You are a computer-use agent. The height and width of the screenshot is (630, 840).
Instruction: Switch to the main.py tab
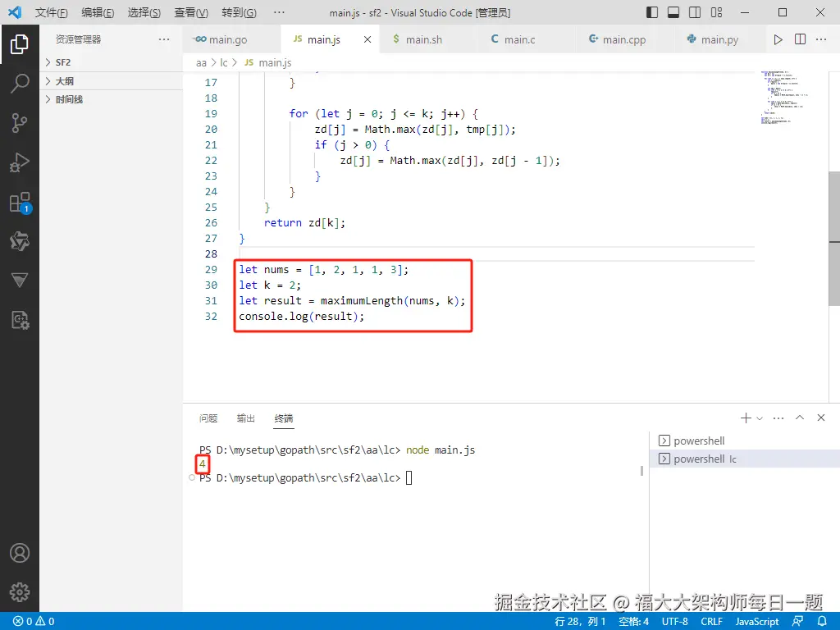click(x=720, y=39)
